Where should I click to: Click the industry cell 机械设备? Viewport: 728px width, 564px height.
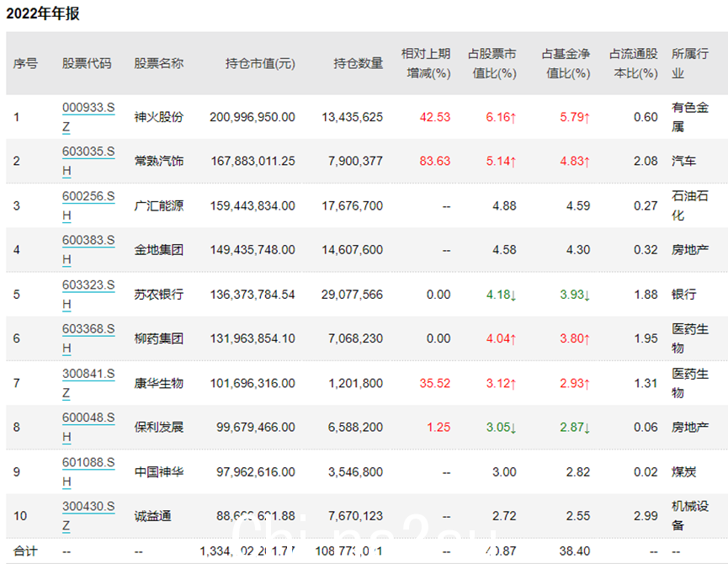pos(690,516)
